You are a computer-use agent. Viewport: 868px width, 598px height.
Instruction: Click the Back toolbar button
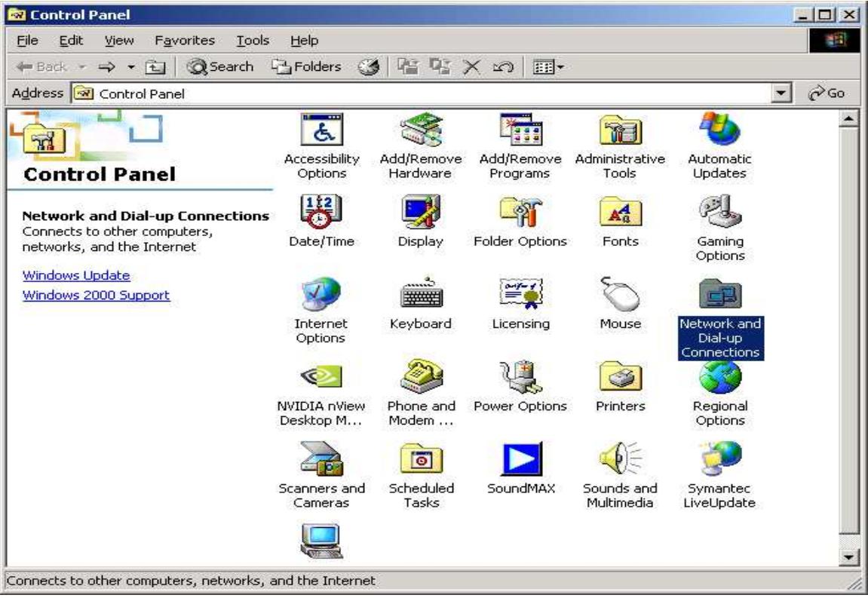click(42, 67)
